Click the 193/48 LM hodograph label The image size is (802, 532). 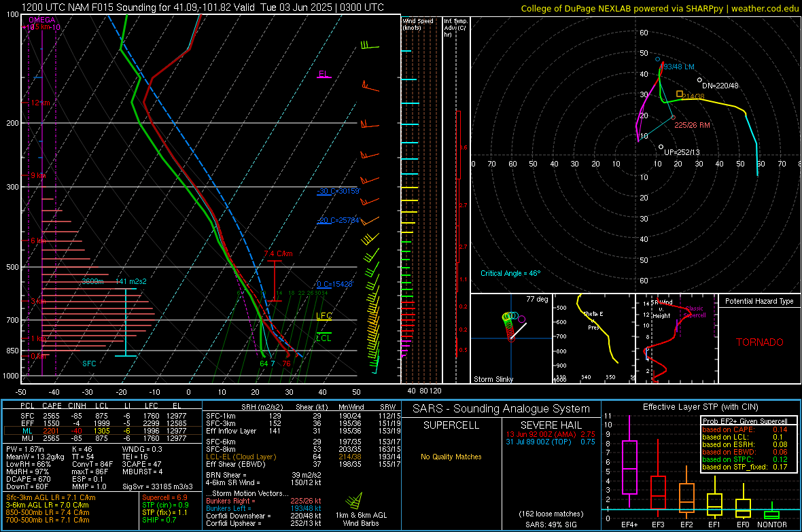click(679, 67)
